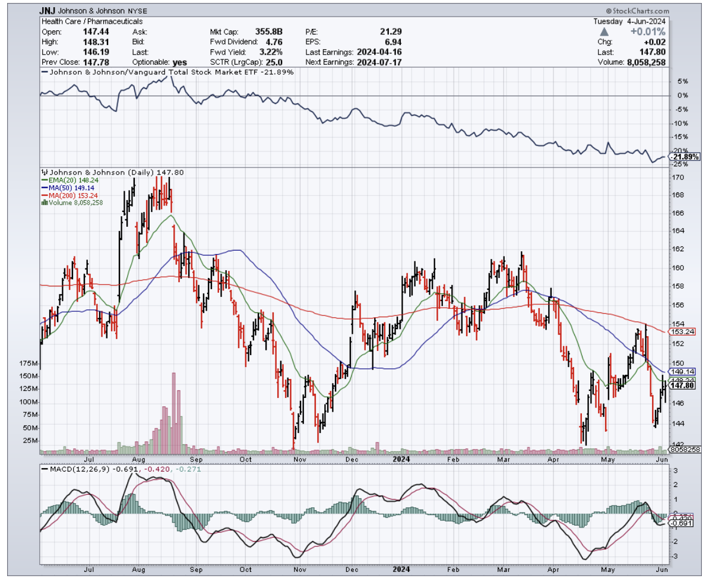Click the volume bars icon in legend

[43, 203]
